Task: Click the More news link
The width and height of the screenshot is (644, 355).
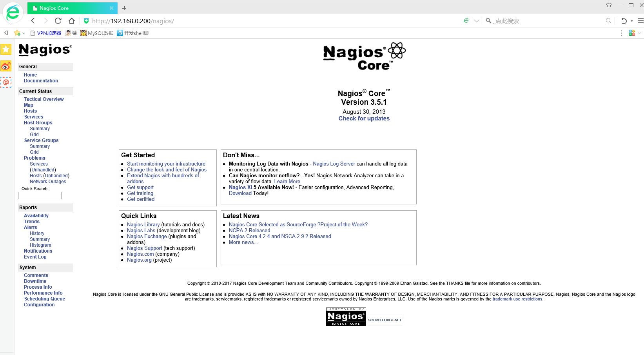Action: tap(243, 242)
